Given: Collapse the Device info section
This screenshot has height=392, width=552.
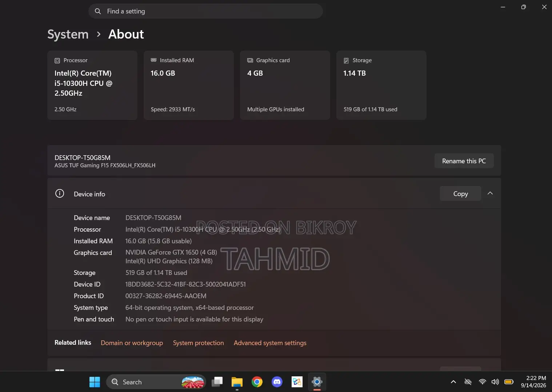Looking at the screenshot, I should click(490, 193).
